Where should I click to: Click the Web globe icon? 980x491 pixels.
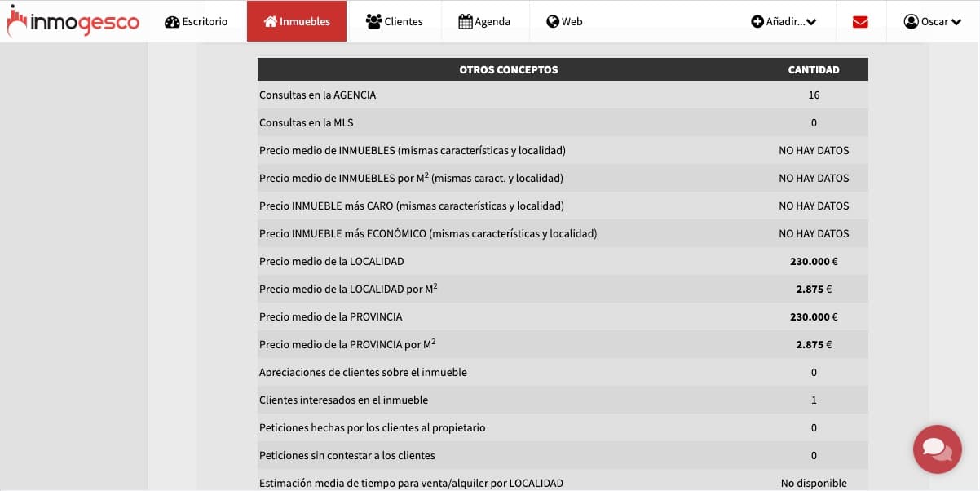(x=553, y=21)
